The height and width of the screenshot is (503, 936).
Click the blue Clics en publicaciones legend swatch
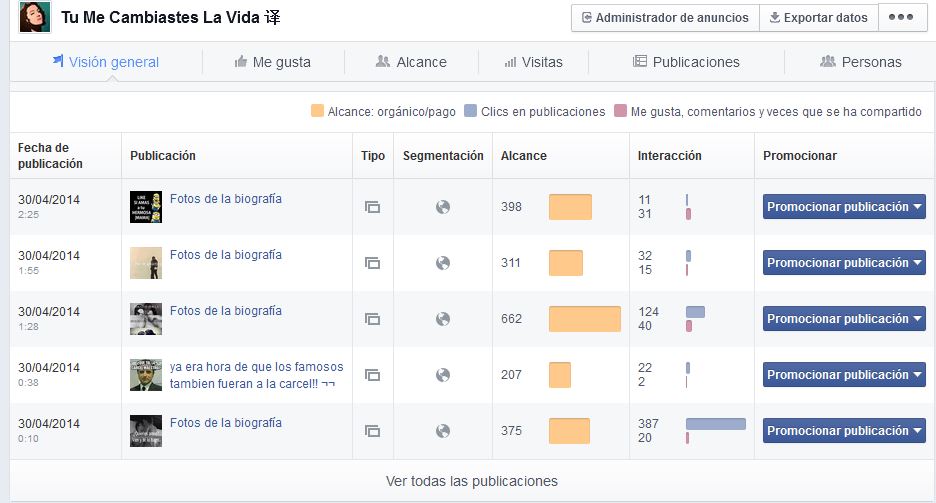pyautogui.click(x=471, y=112)
